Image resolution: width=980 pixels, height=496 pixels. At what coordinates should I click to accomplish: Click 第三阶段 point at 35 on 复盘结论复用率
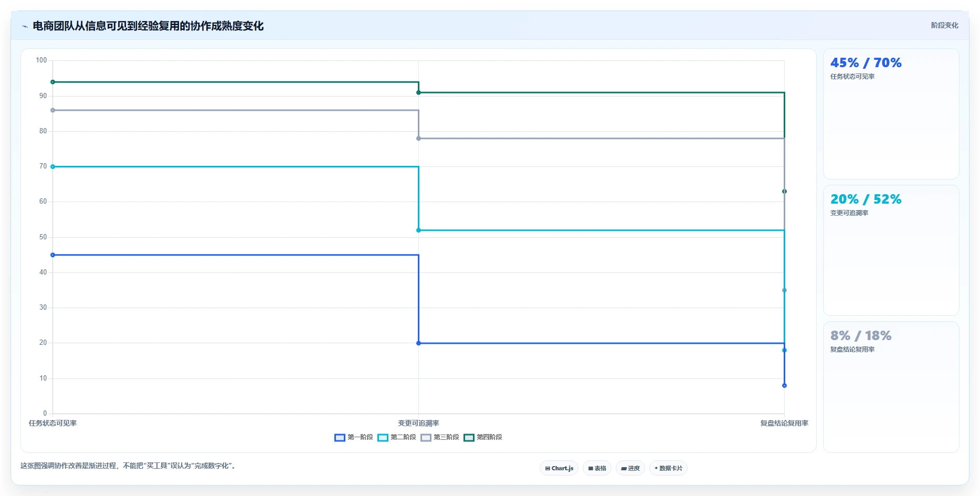[x=784, y=290]
